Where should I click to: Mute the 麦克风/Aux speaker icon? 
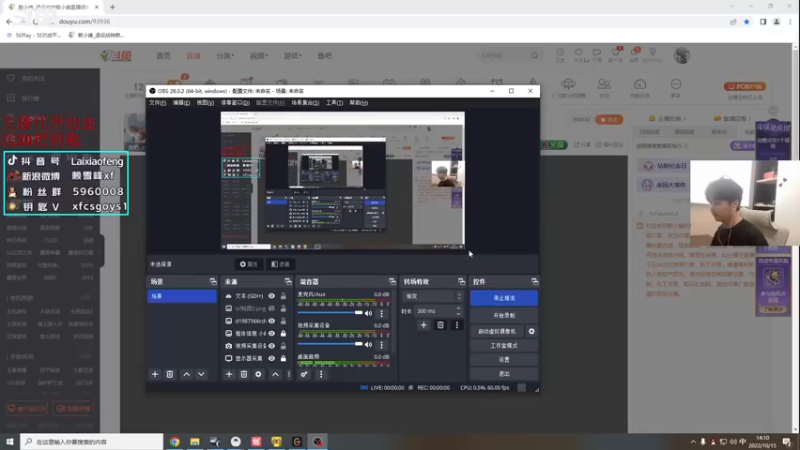pos(368,313)
